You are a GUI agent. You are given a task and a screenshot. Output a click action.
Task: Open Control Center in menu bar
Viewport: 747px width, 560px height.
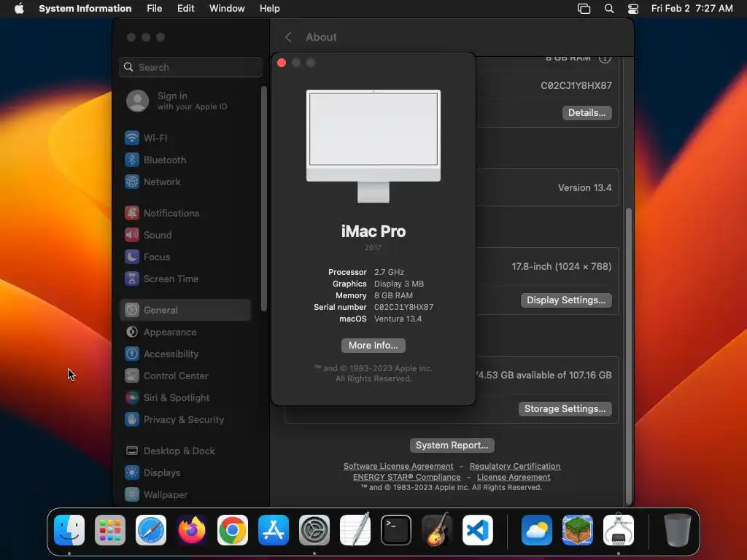[633, 9]
